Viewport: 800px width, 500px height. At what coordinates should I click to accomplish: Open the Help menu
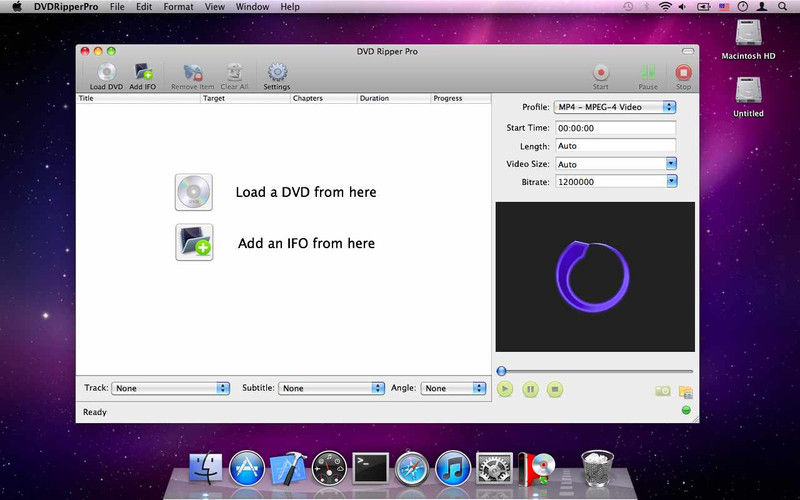290,7
